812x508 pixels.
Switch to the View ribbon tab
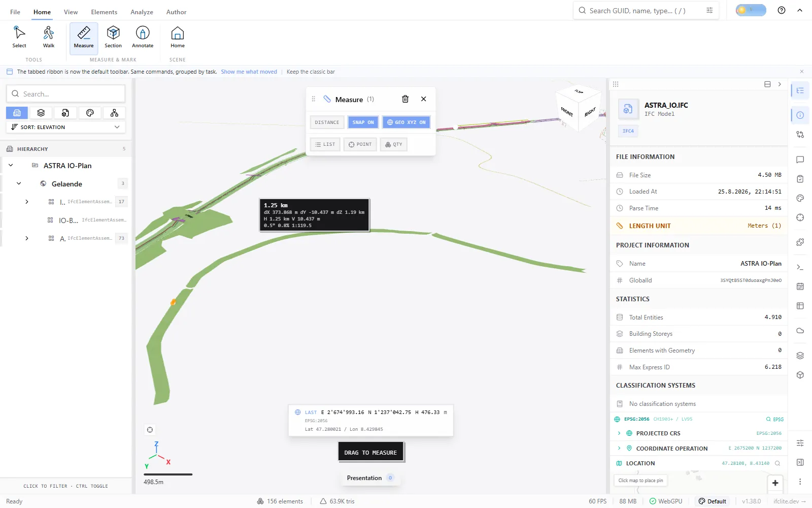tap(71, 12)
